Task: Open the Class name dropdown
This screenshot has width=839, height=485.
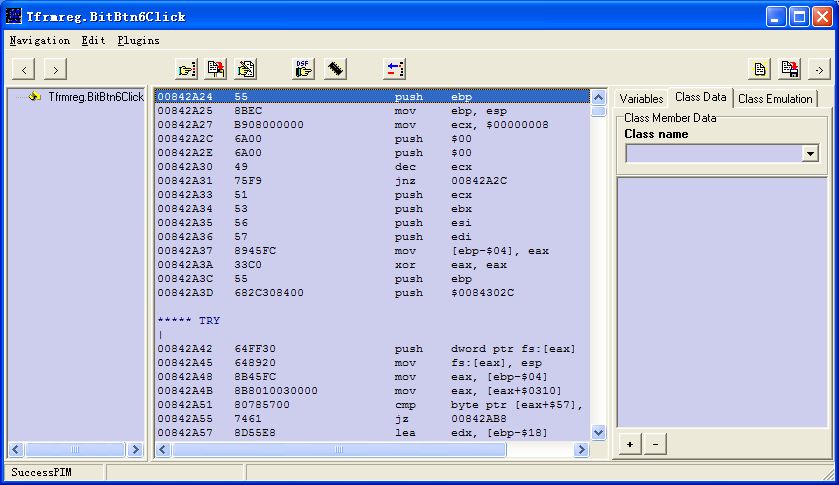Action: tap(810, 154)
